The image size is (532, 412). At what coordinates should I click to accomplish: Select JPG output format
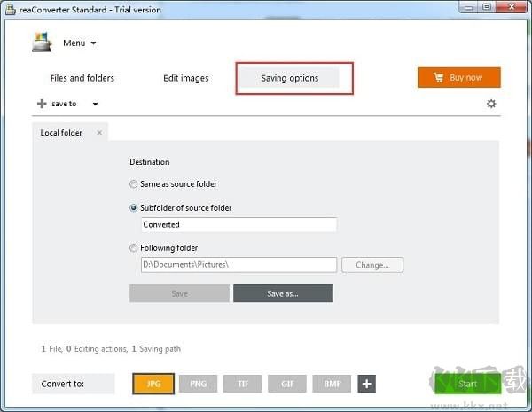153,384
